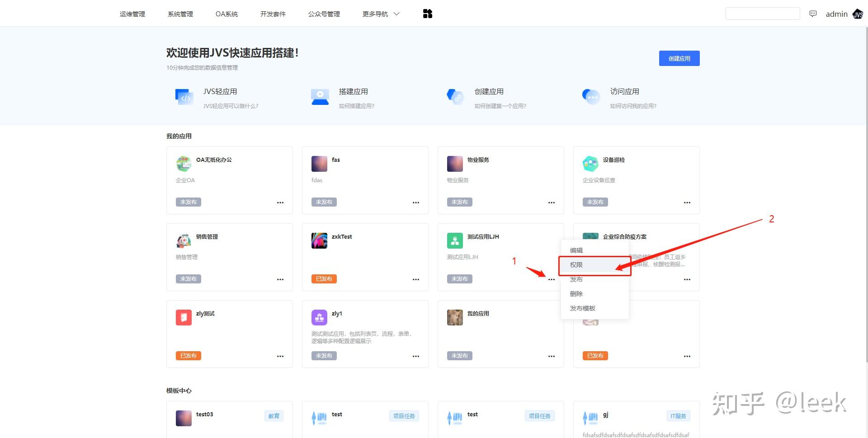The width and height of the screenshot is (868, 438).
Task: Click the app grid icon in the top bar
Action: [428, 14]
